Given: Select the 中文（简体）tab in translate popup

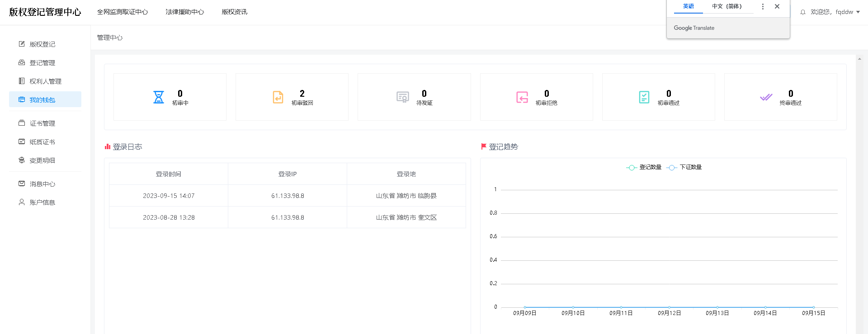Looking at the screenshot, I should pyautogui.click(x=727, y=6).
